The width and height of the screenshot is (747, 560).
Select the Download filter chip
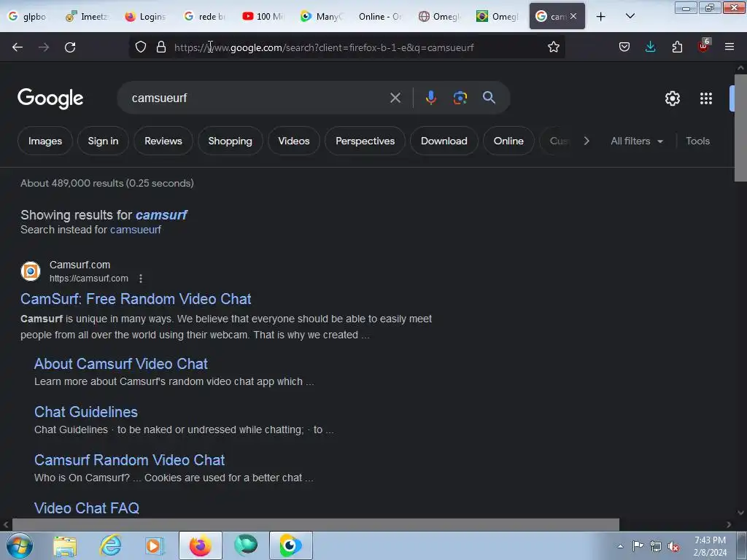444,141
